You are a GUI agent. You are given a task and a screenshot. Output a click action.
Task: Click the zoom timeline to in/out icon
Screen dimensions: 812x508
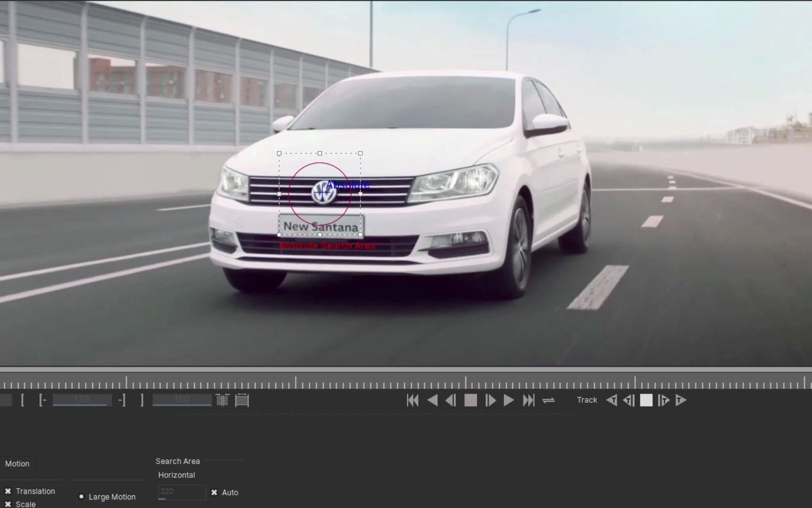pyautogui.click(x=223, y=400)
